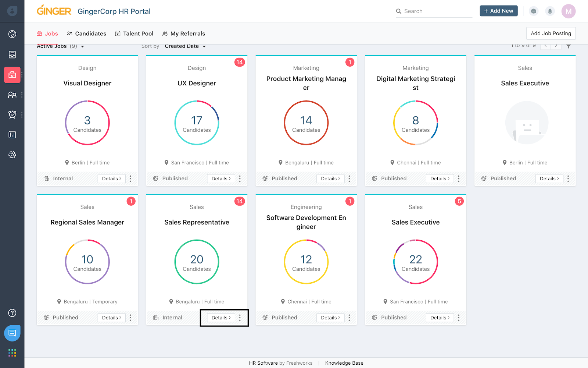The height and width of the screenshot is (368, 588).
Task: Select the Jobs briefcase icon in sidebar
Action: pos(12,75)
